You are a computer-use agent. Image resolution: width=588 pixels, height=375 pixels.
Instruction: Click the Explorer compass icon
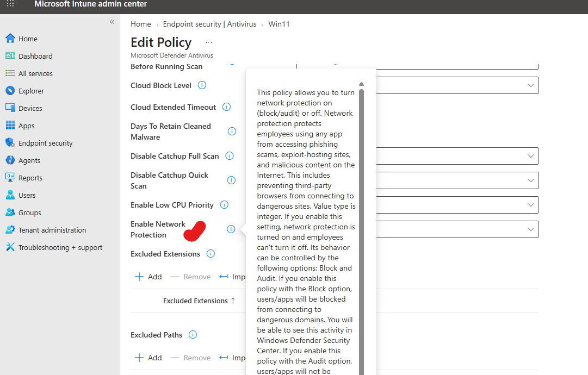pyautogui.click(x=10, y=90)
